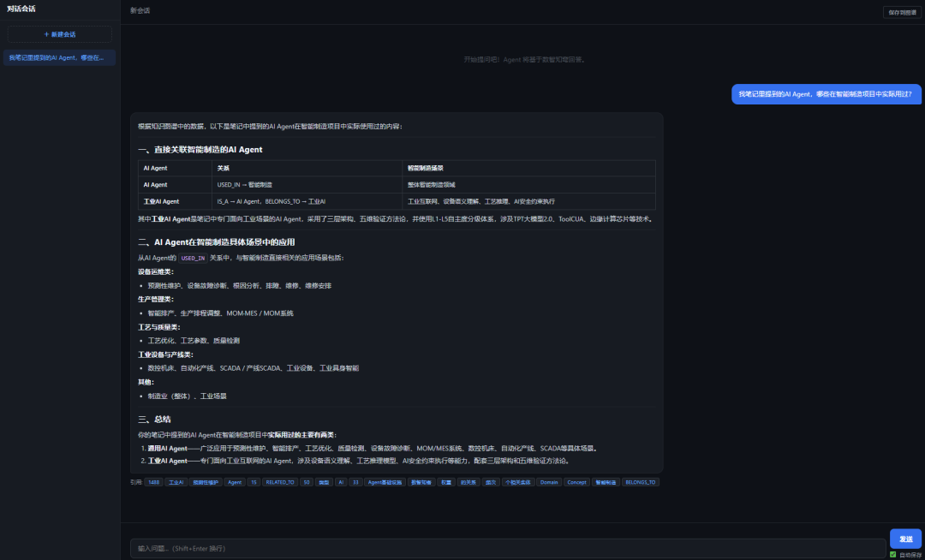Click the 预测性维护 citation tag
This screenshot has height=560, width=925.
coord(206,482)
